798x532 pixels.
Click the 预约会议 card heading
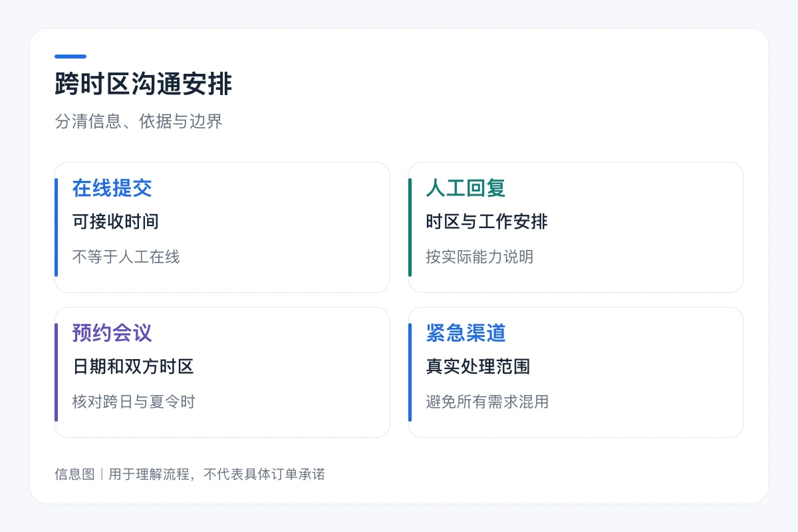112,333
